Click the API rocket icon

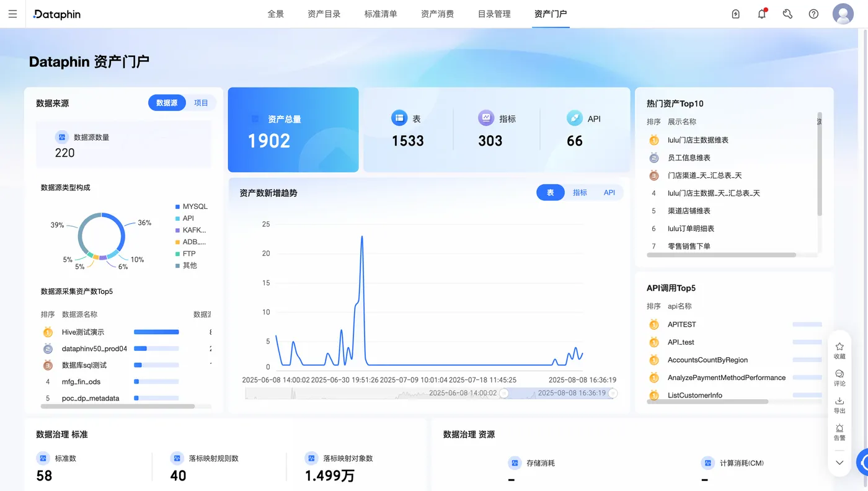click(575, 118)
